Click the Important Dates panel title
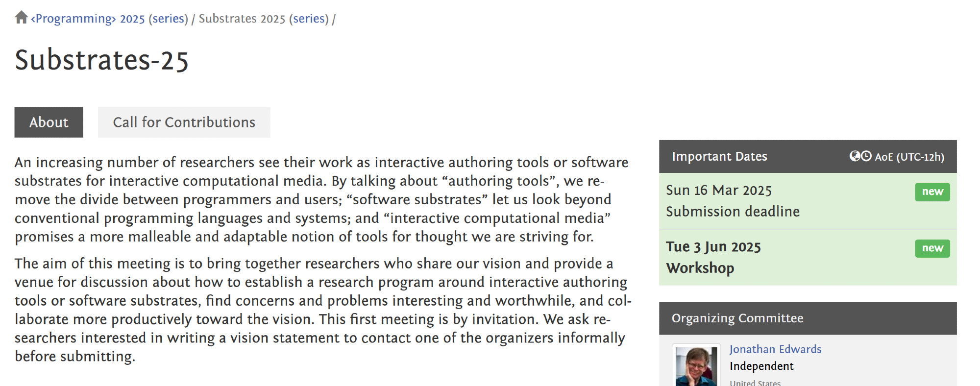 click(719, 157)
